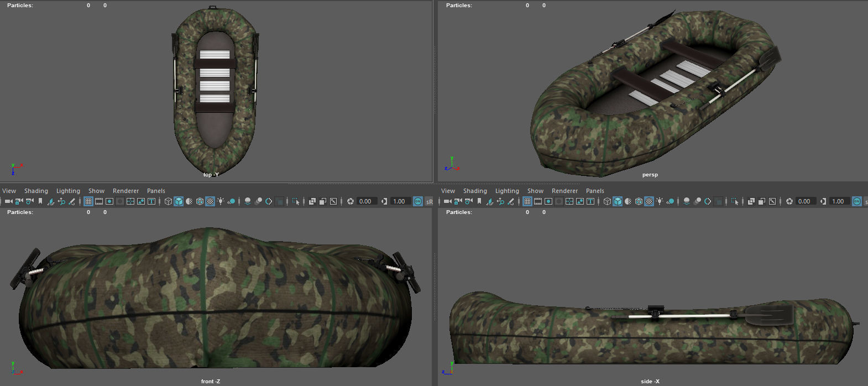Screen dimensions: 868x386
Task: Toggle Textured display in front view toolbar
Action: (210, 201)
